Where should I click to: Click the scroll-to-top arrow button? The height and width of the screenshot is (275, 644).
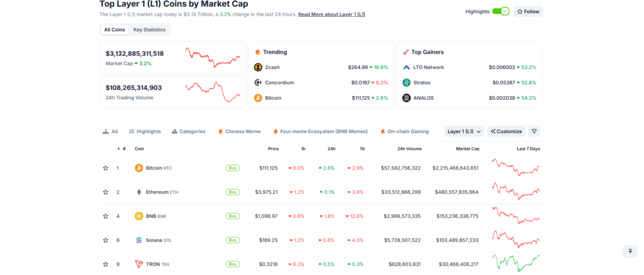tap(630, 251)
